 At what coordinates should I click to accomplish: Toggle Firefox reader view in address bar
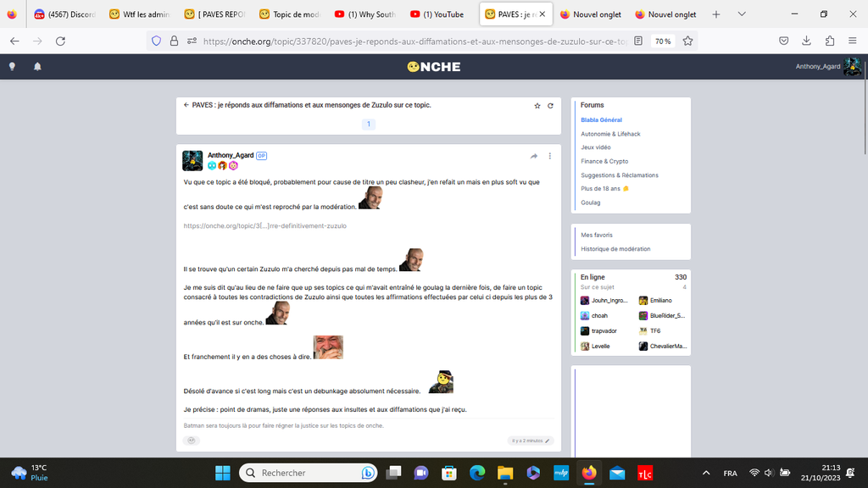[638, 41]
